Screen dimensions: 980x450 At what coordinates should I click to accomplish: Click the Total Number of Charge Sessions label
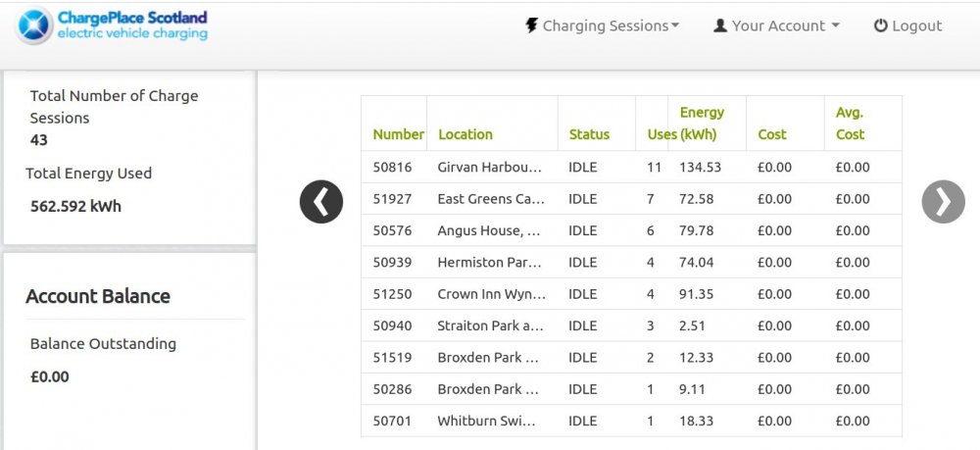(114, 107)
